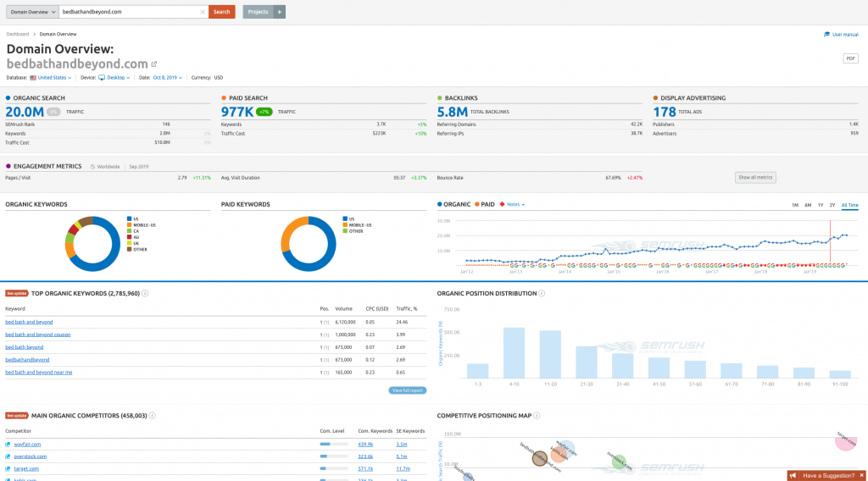
Task: Expand the United States database dropdown
Action: click(x=53, y=77)
